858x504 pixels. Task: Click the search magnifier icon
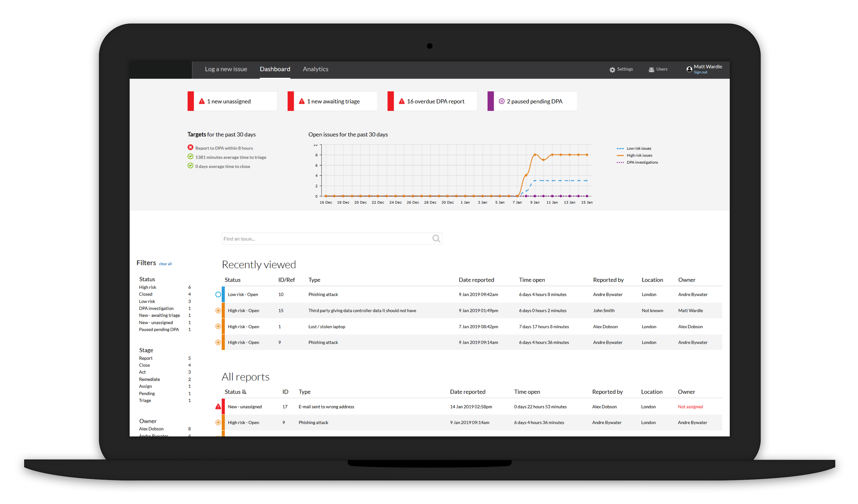pos(436,238)
